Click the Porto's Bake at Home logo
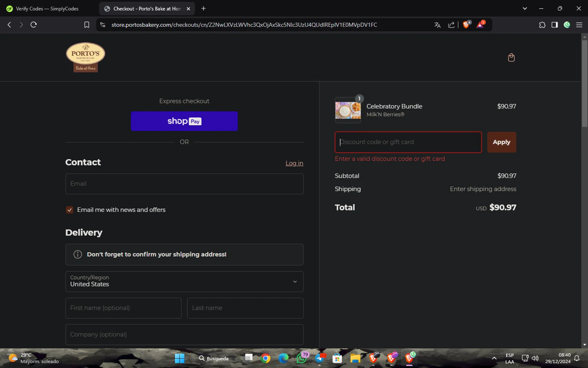588x368 pixels. coord(85,57)
